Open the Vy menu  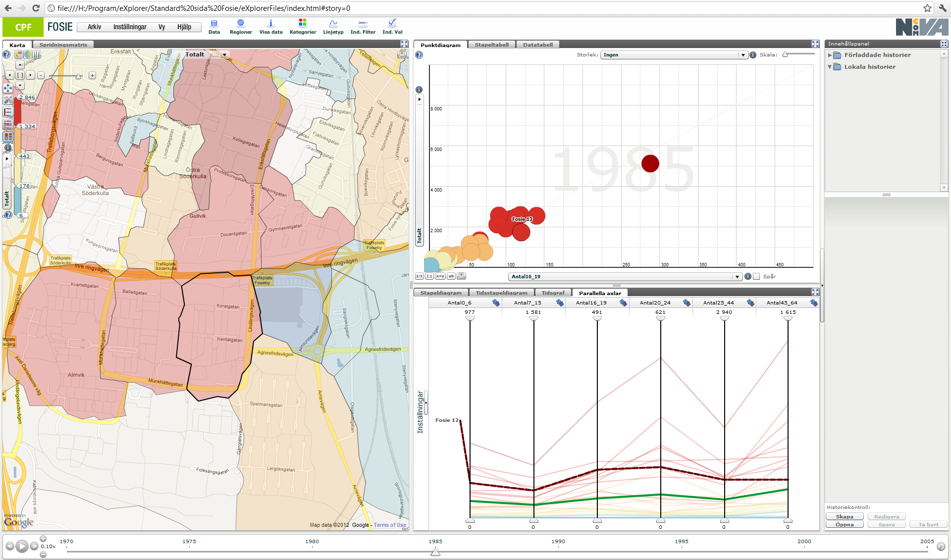click(x=161, y=27)
